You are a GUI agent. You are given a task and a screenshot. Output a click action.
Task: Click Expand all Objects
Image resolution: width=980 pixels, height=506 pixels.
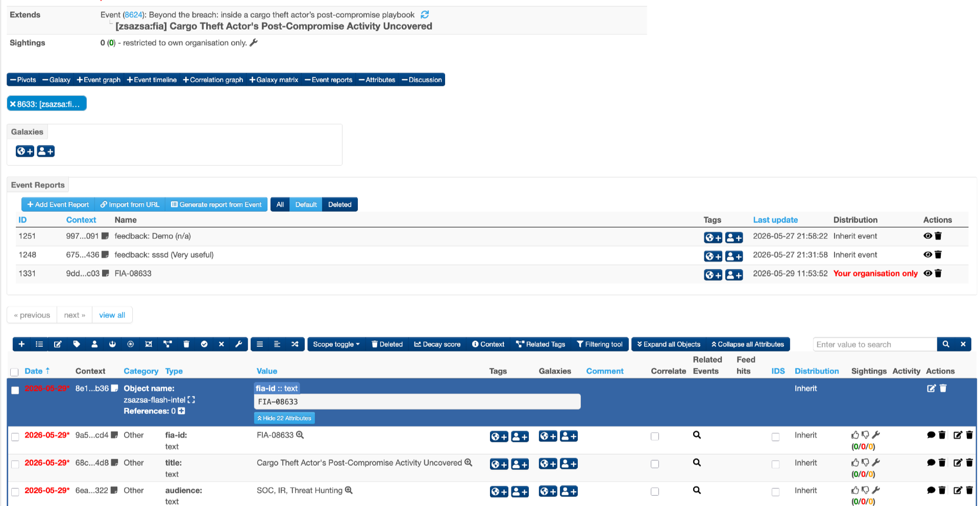[669, 344]
